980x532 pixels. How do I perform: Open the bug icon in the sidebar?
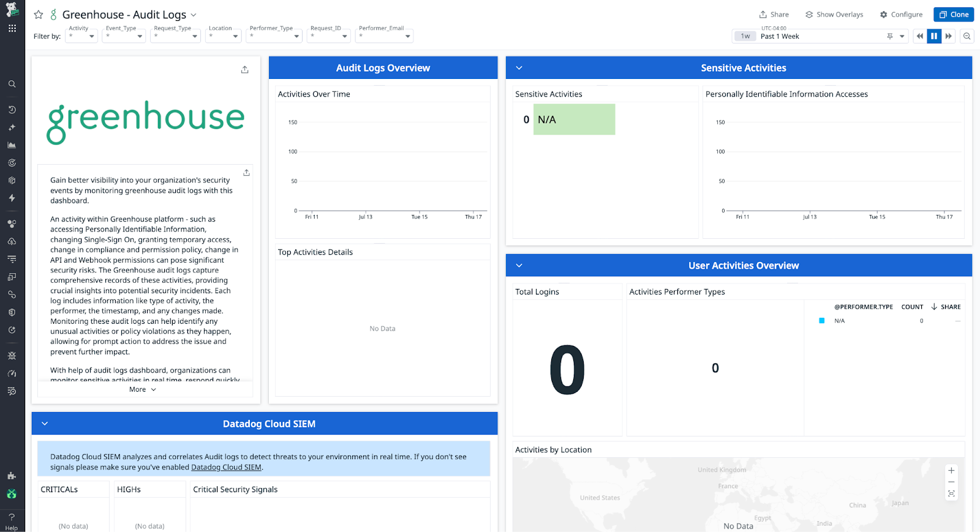point(12,356)
